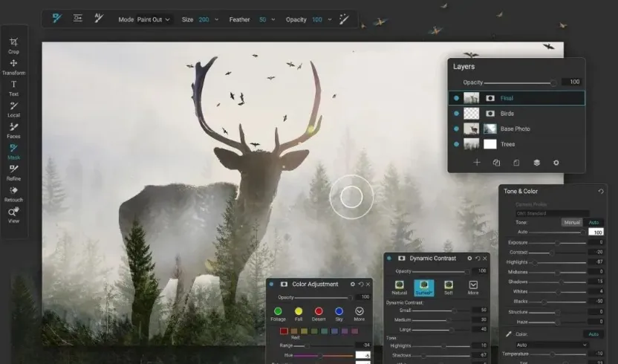Apply the Natural Dynamic Contrast preset
Viewport: 618px width, 364px height.
click(400, 287)
